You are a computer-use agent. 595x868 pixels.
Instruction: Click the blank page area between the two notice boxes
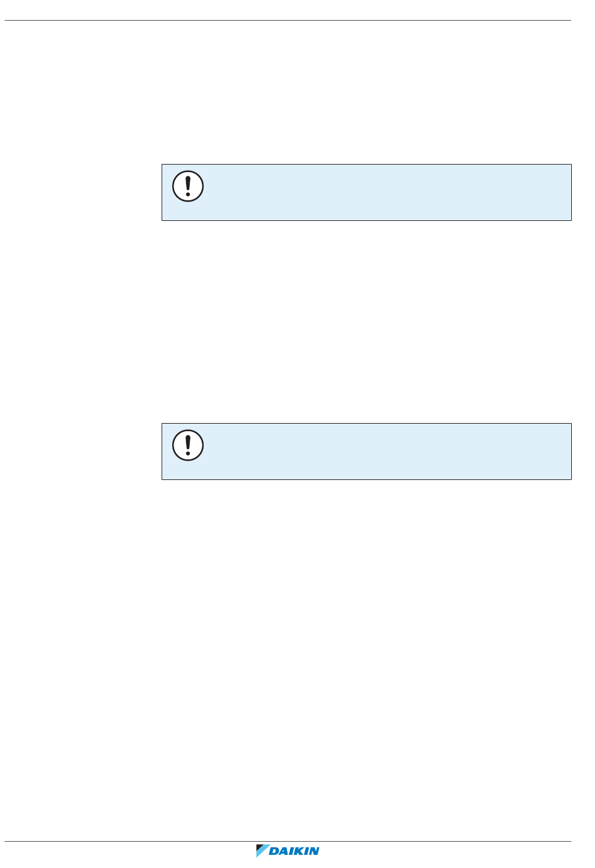click(x=366, y=322)
